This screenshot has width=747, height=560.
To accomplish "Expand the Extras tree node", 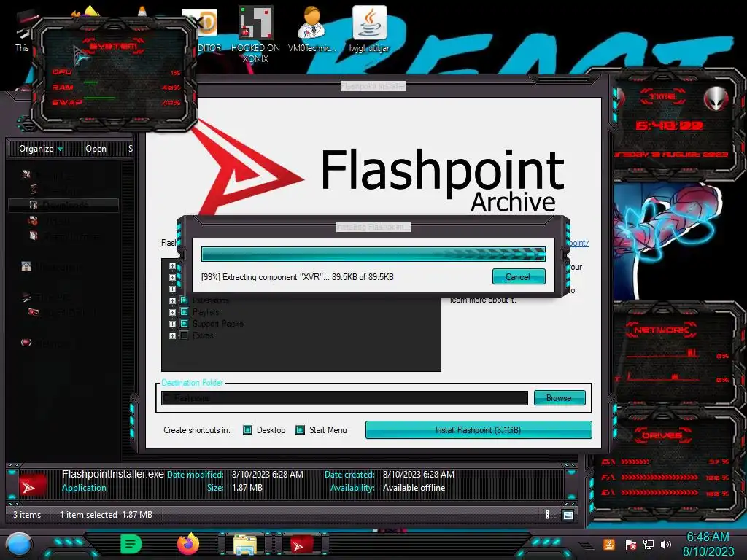I will 172,335.
